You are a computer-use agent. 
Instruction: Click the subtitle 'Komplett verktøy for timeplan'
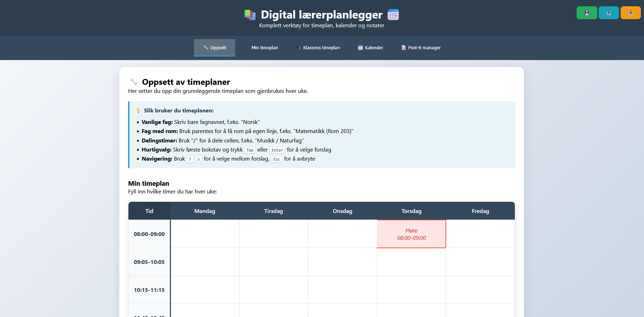[322, 25]
